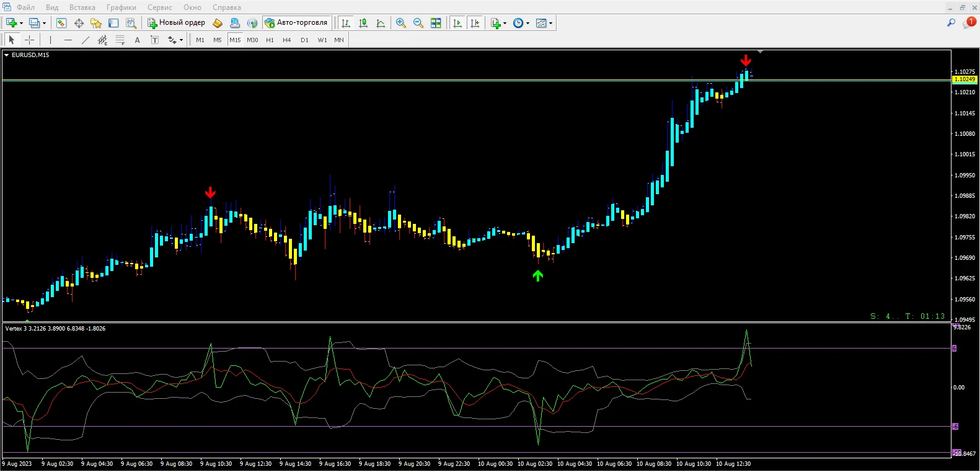Expand the indicators list dropdown arrow
Viewport: 980px width, 472px height.
[505, 24]
